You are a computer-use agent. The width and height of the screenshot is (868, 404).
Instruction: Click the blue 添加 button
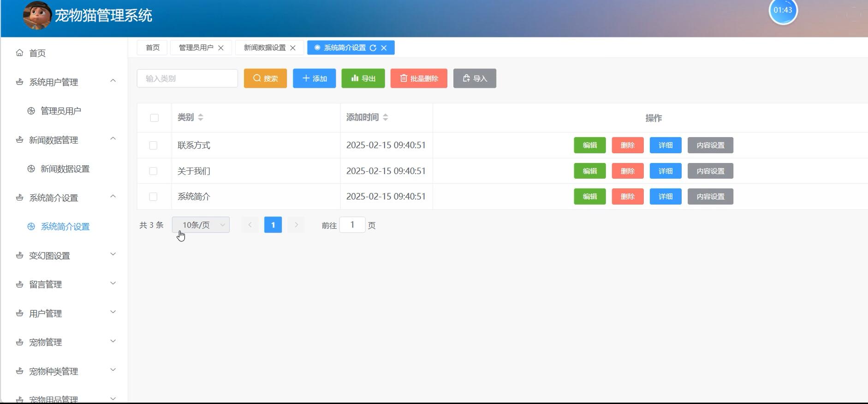click(x=315, y=78)
